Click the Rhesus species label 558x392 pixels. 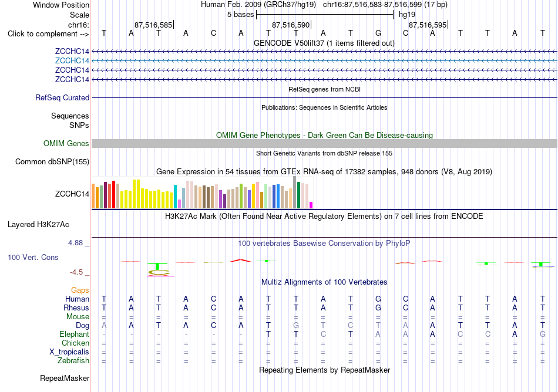(76, 308)
